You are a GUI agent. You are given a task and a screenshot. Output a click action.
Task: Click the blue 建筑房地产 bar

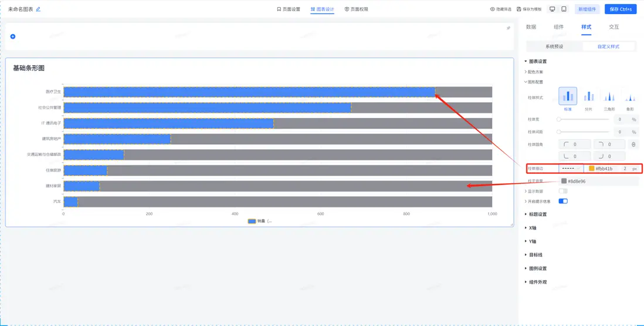117,139
